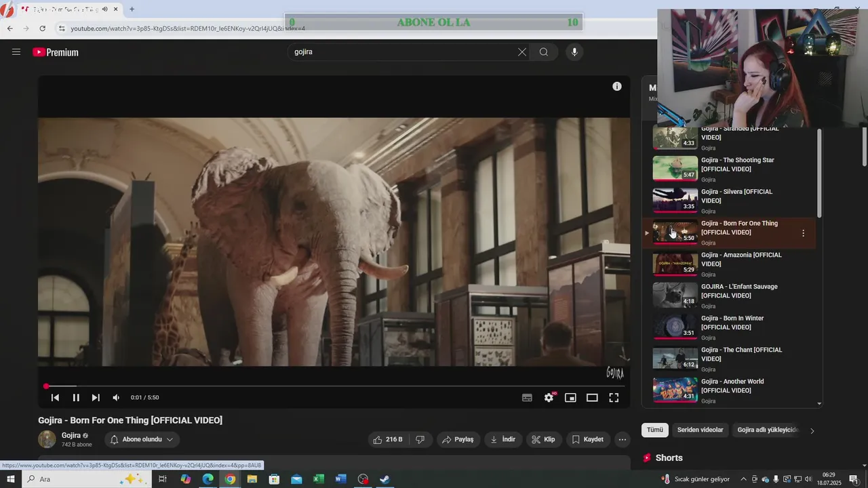Open Gojira channel name link
The width and height of the screenshot is (868, 488).
point(71,435)
